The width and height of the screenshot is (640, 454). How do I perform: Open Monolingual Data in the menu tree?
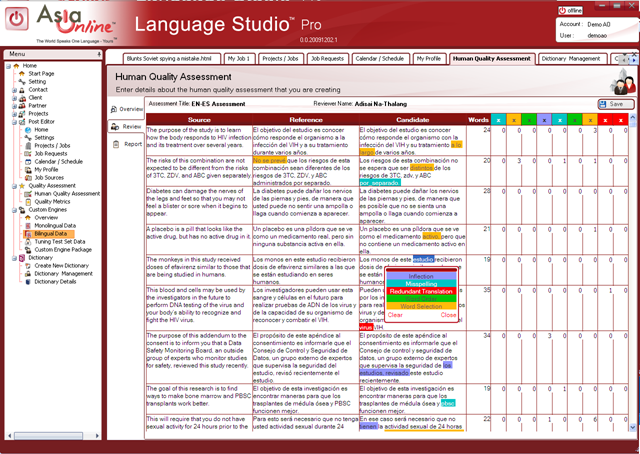pos(55,225)
